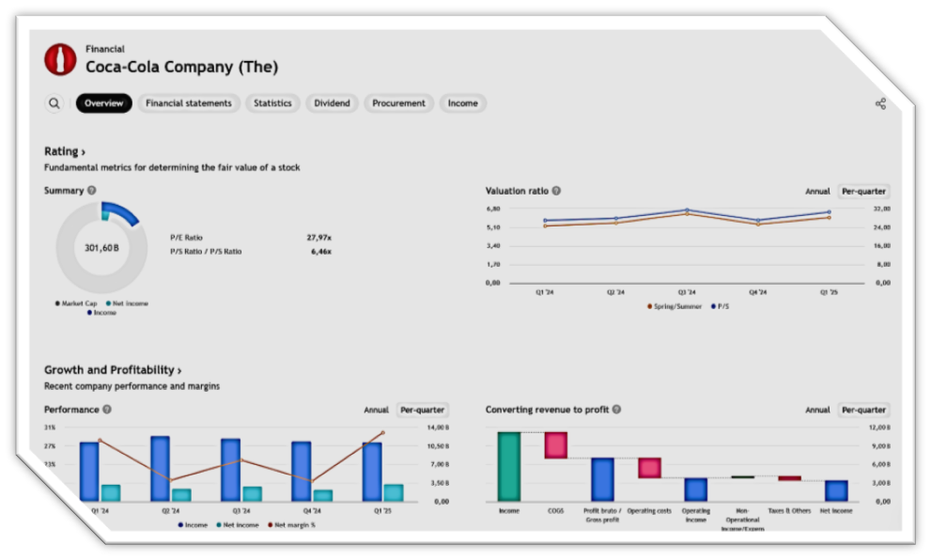Click the Gross profit waterfall bar
The height and width of the screenshot is (560, 931).
click(x=602, y=480)
